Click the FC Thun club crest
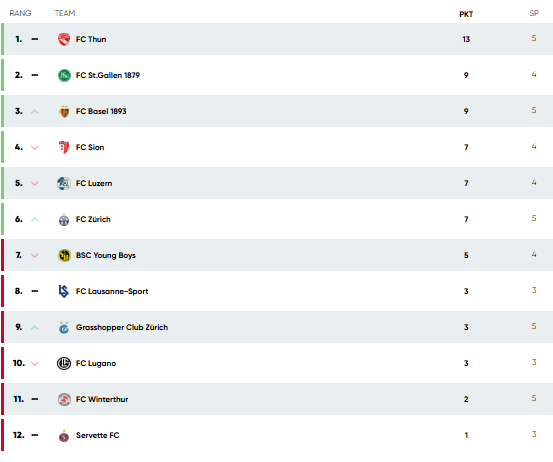This screenshot has height=462, width=553. point(64,39)
